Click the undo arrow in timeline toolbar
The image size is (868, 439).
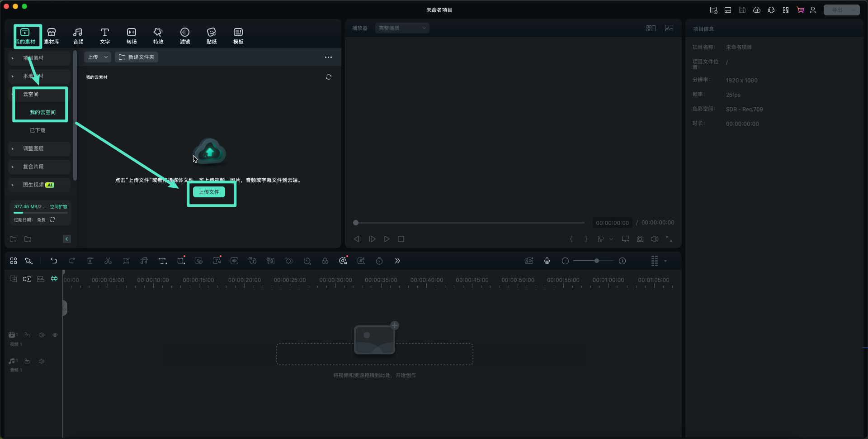pos(54,261)
